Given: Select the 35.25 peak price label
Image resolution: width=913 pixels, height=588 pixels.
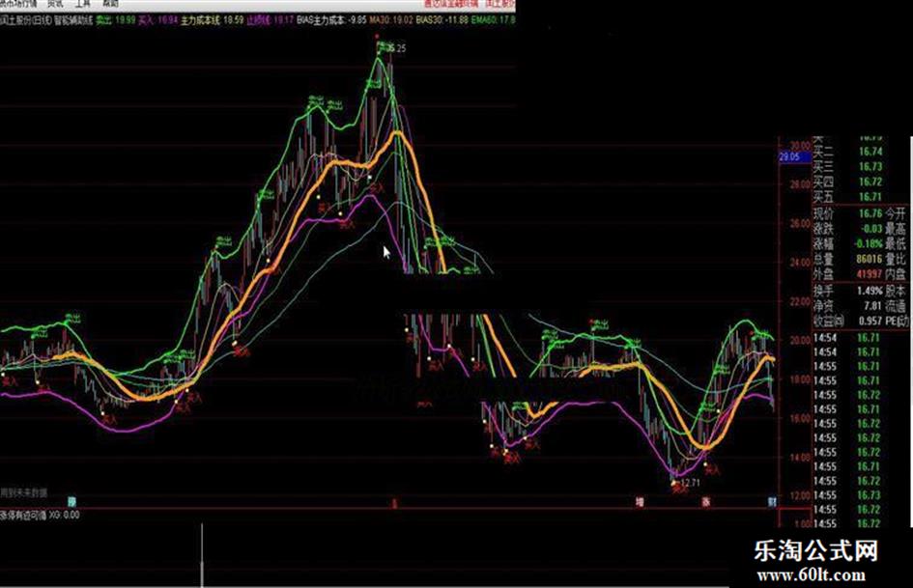Looking at the screenshot, I should click(x=396, y=48).
